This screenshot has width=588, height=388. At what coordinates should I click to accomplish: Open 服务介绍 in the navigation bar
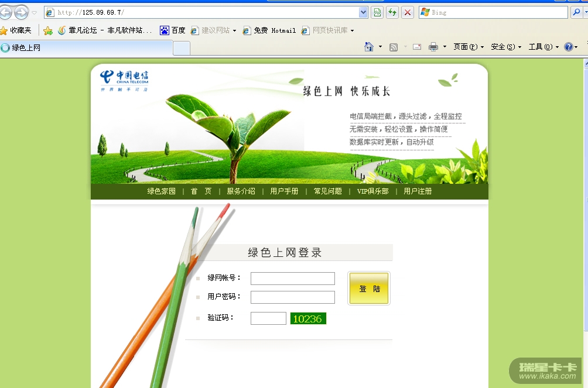241,191
